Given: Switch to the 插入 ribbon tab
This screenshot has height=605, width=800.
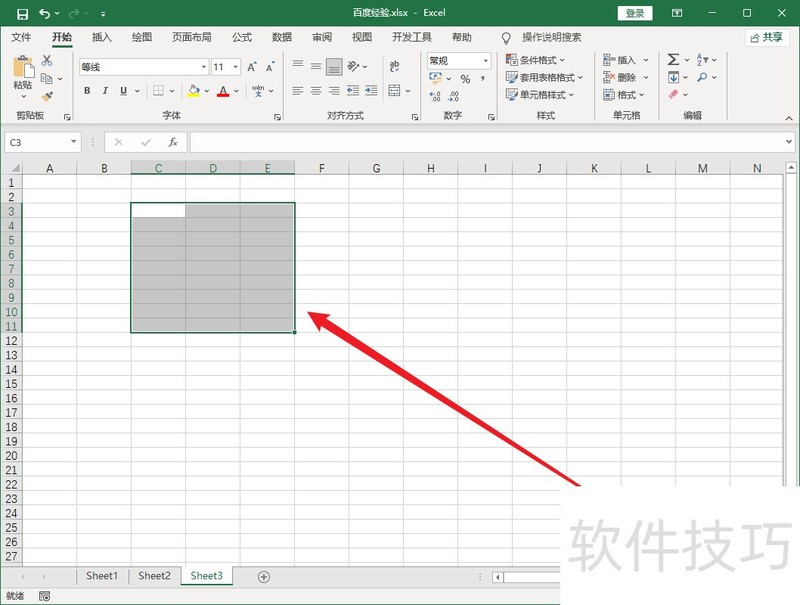Looking at the screenshot, I should click(101, 37).
